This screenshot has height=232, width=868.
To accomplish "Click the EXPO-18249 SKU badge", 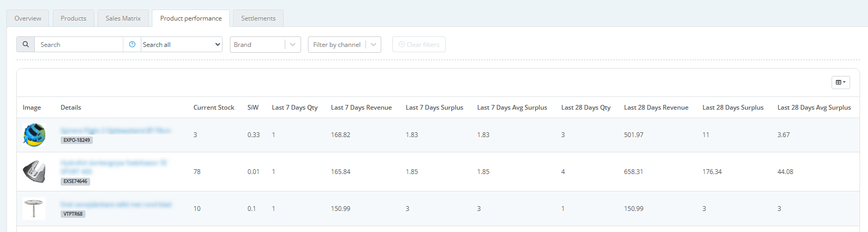I will coord(77,140).
